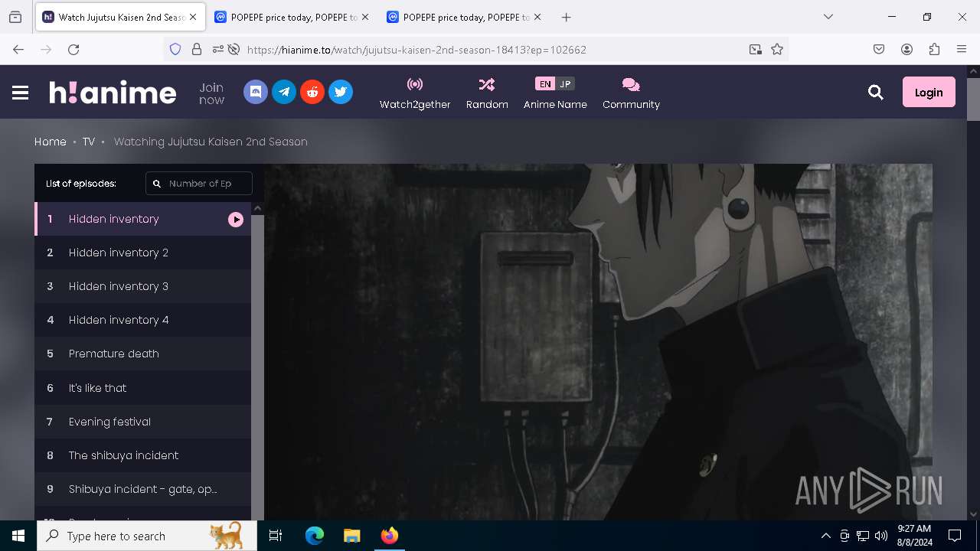Click the video player area
Screen dimensions: 980x551
pos(598,342)
